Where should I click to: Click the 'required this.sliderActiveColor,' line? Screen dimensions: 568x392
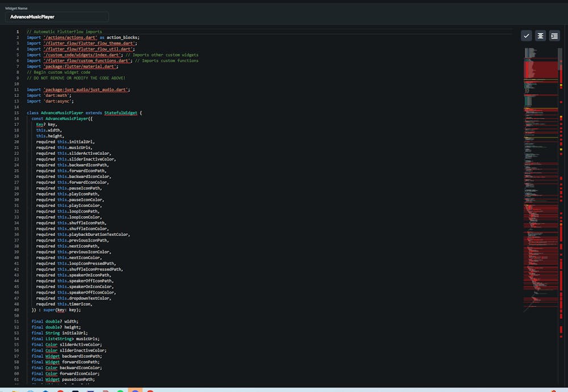click(73, 153)
